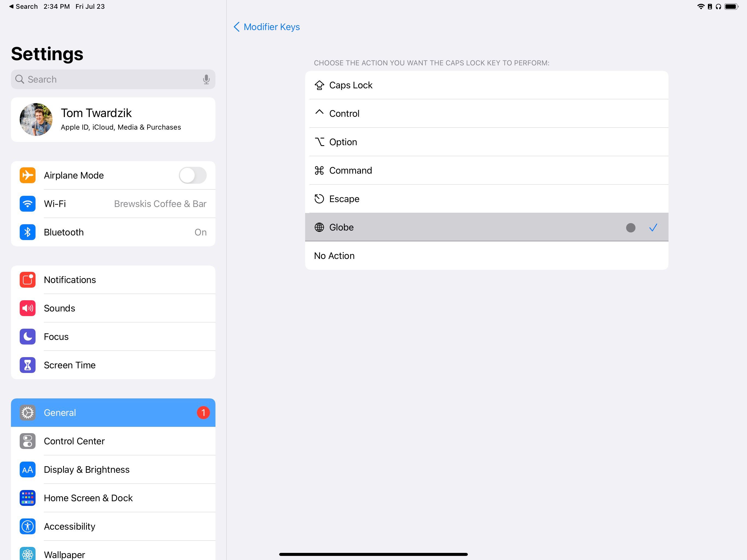Open General settings section
Image resolution: width=747 pixels, height=560 pixels.
click(113, 412)
